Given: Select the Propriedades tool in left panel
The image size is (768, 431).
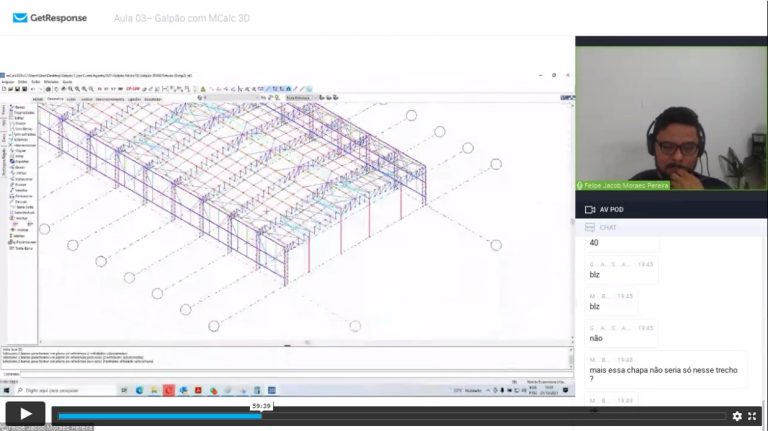Looking at the screenshot, I should 22,113.
